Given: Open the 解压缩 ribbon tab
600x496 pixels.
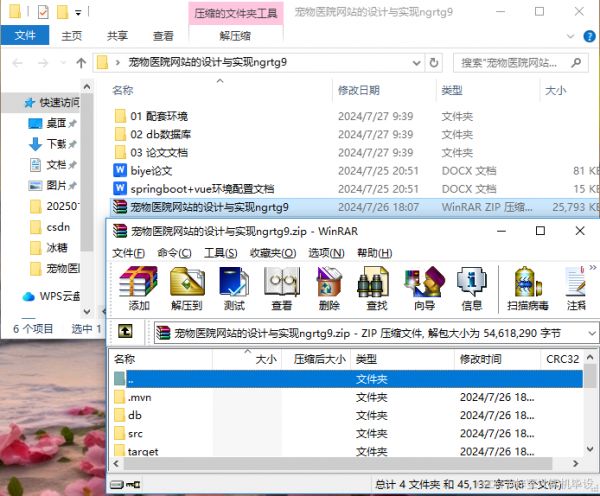Looking at the screenshot, I should click(x=235, y=36).
